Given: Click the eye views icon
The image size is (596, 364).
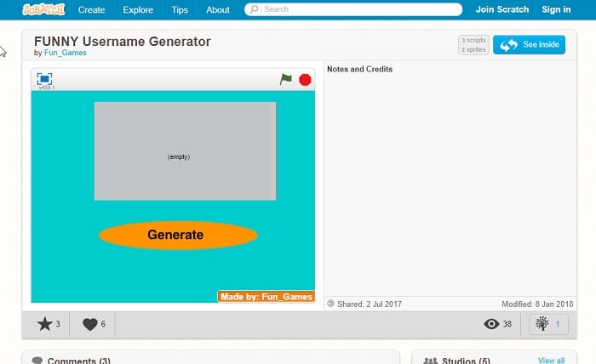Looking at the screenshot, I should (x=491, y=324).
